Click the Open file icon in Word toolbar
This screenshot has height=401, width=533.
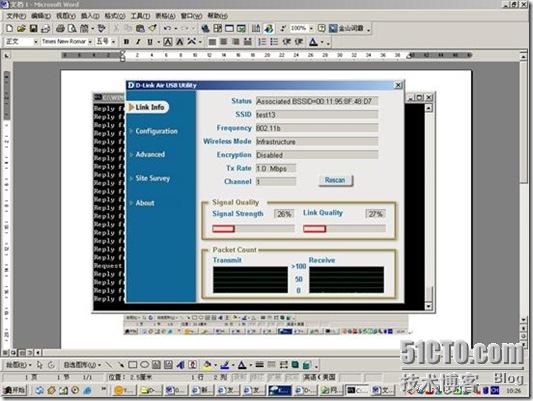[x=21, y=29]
